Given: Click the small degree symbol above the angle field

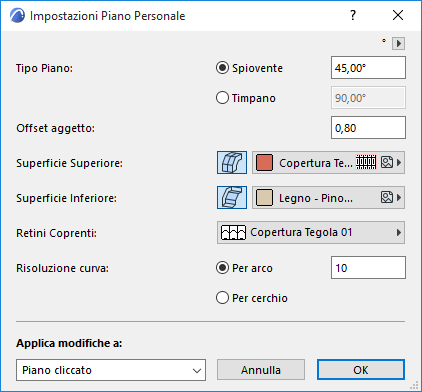Looking at the screenshot, I should (384, 41).
